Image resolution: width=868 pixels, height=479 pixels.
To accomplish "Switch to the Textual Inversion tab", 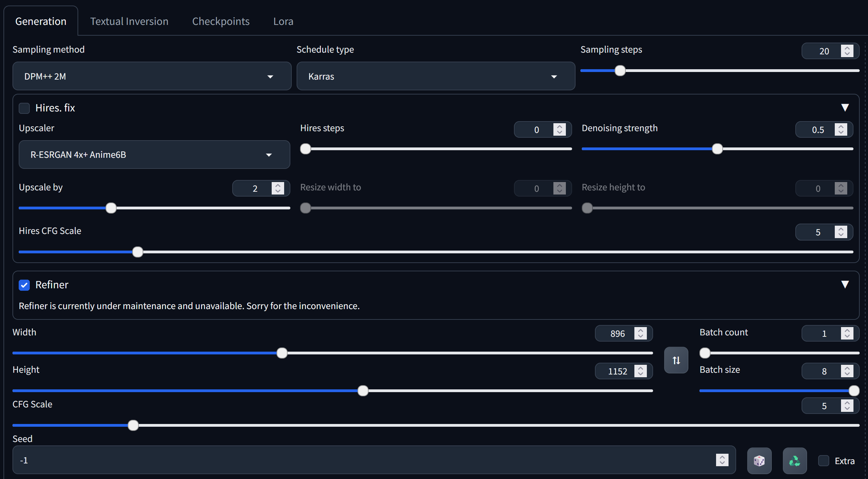I will 129,21.
